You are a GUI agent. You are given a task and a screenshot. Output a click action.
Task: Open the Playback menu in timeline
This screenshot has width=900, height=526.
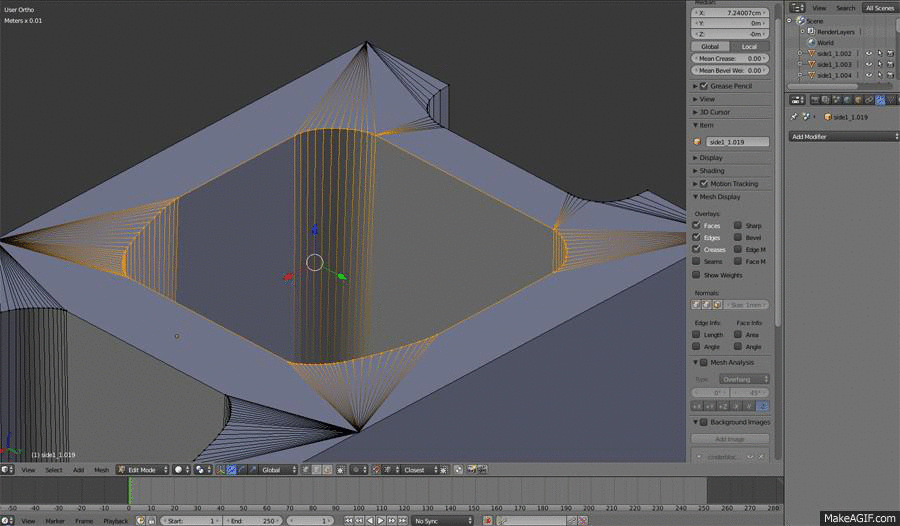[115, 521]
